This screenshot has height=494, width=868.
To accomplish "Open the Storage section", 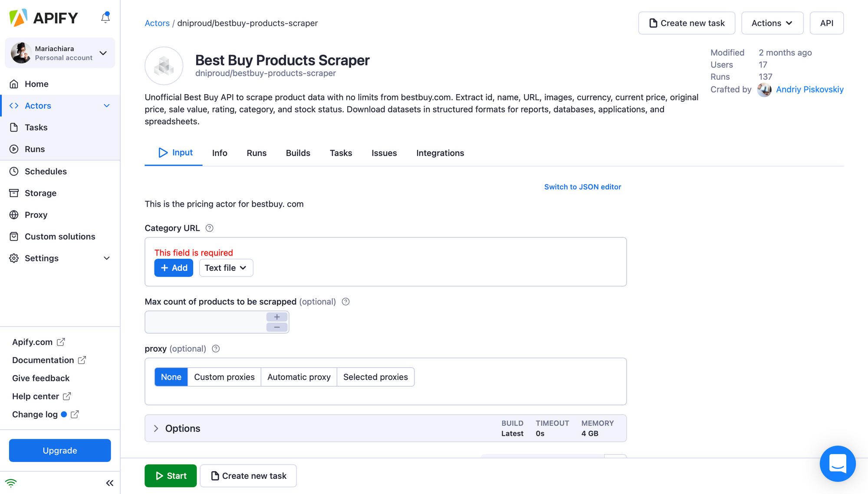I will [x=60, y=193].
